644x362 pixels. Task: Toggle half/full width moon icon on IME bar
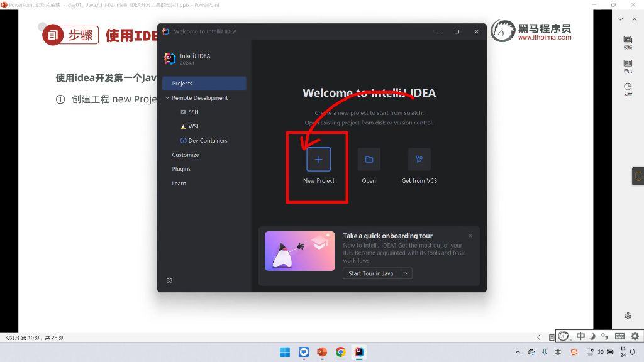[x=592, y=336]
